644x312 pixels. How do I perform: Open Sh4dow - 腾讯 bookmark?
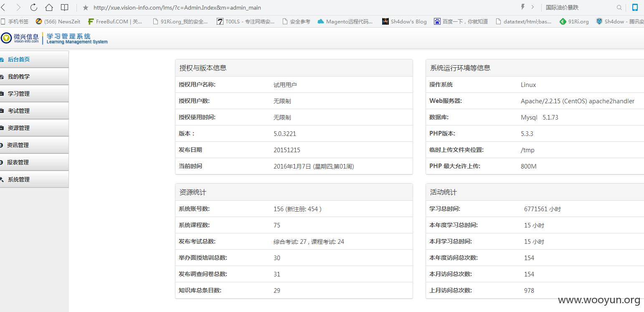pyautogui.click(x=620, y=21)
